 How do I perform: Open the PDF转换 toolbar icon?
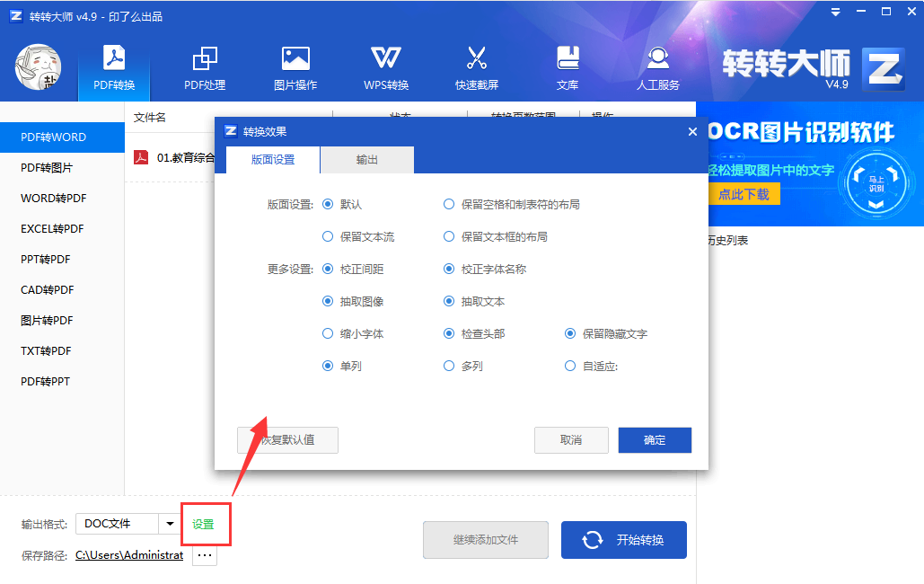[x=114, y=69]
